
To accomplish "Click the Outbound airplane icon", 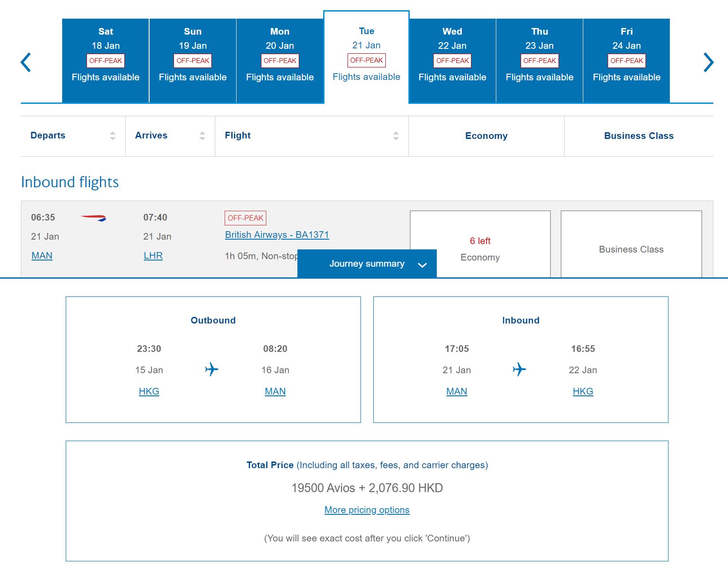I will click(x=212, y=369).
